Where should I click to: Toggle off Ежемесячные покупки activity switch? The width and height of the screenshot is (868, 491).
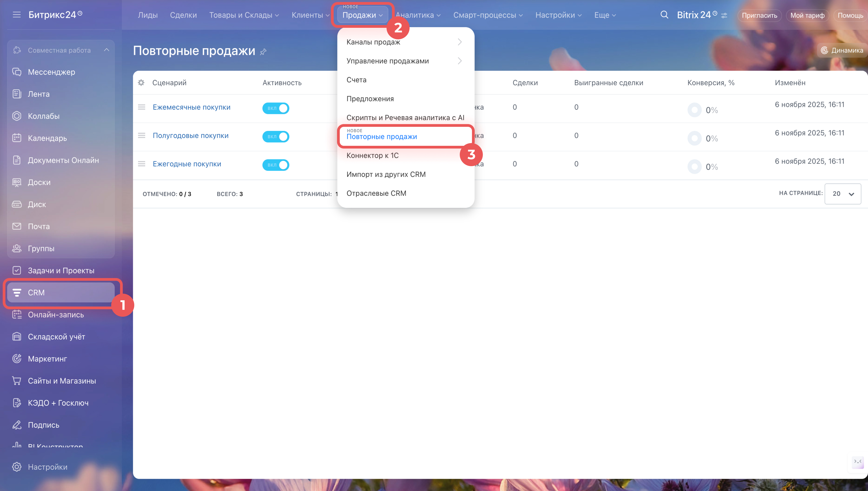point(276,108)
